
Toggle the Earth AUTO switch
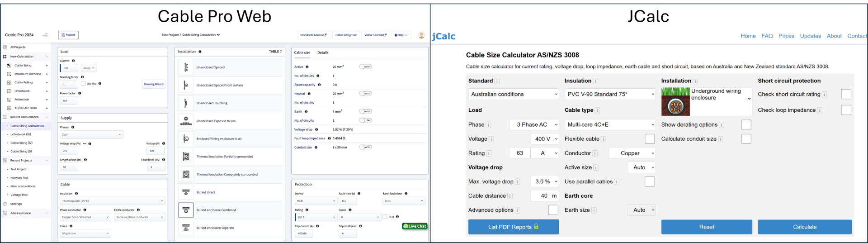point(365,111)
